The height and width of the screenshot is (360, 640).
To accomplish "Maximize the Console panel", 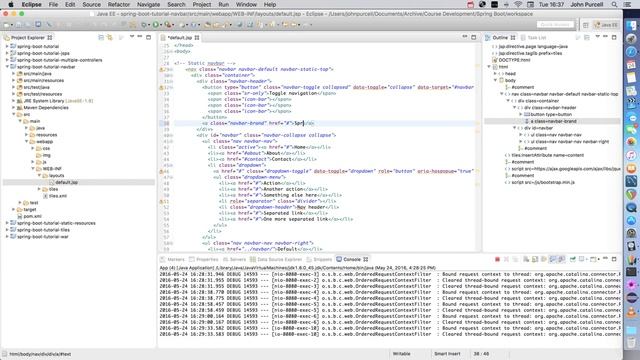I will coord(614,260).
